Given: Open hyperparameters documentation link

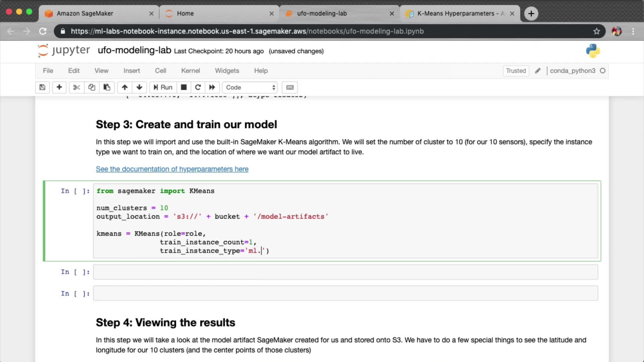Looking at the screenshot, I should (172, 169).
